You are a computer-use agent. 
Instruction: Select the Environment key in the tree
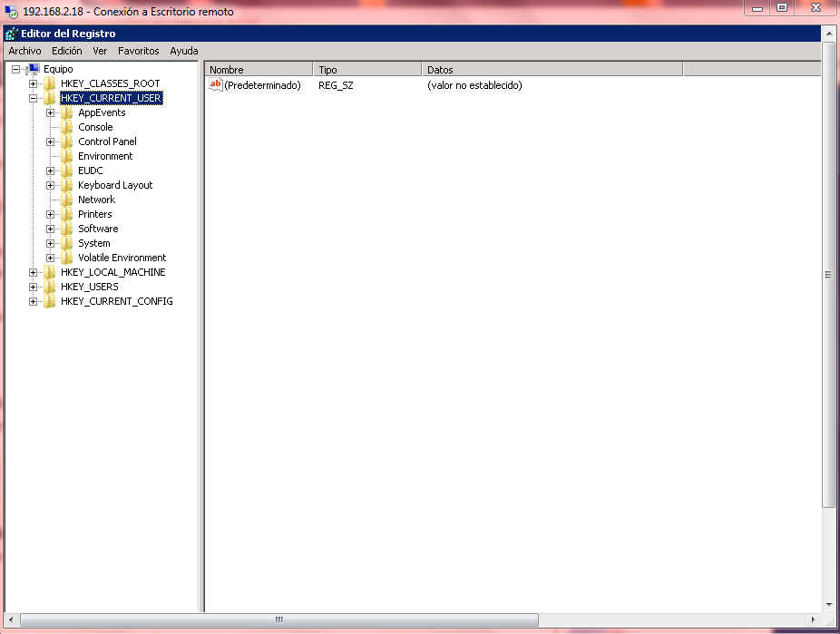coord(105,156)
